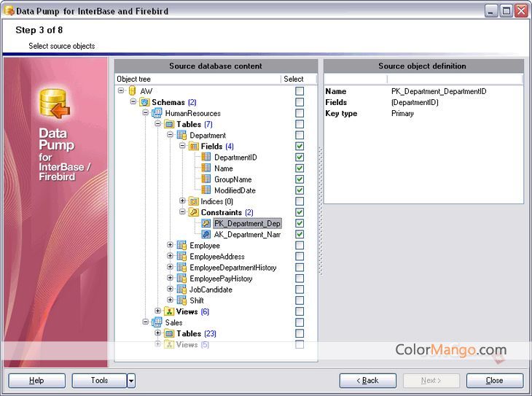
Task: Check the Indices (0) checkbox
Action: 300,201
